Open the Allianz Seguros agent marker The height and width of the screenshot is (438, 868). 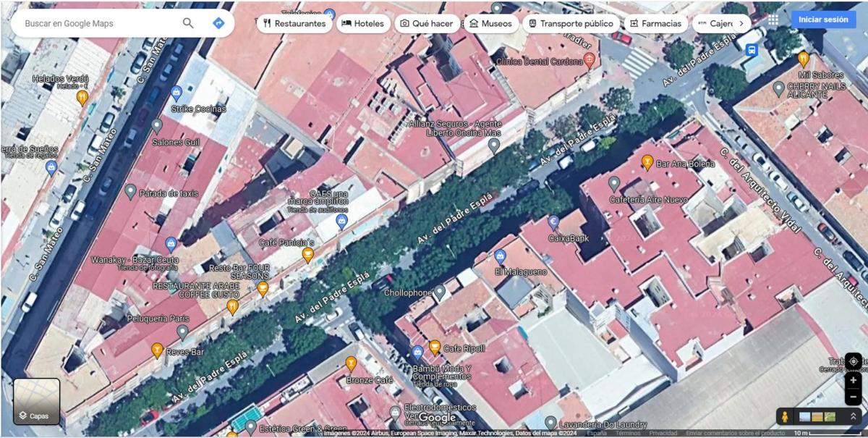494,146
